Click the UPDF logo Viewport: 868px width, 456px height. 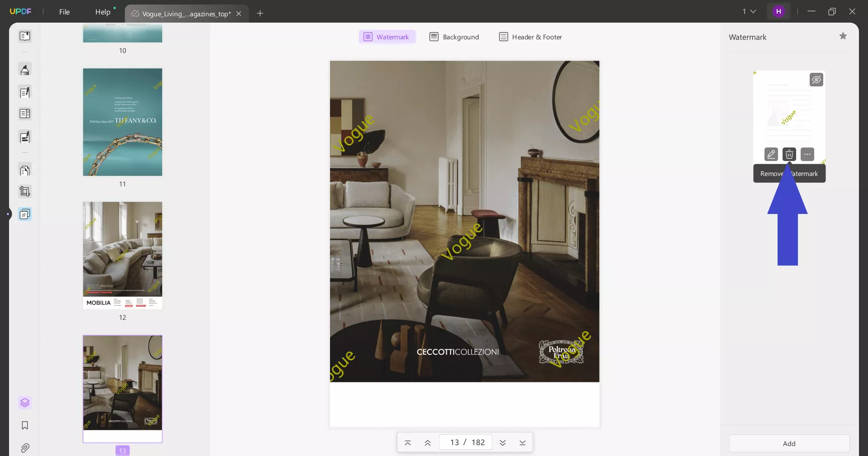click(21, 11)
